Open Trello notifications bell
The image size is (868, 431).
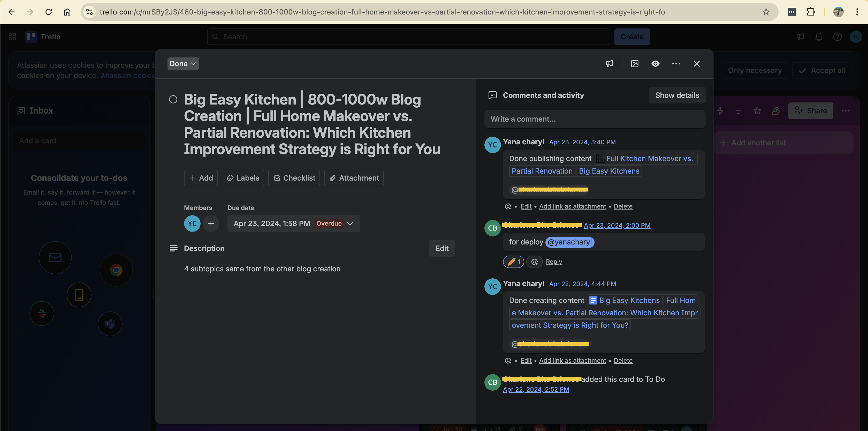[x=819, y=37]
